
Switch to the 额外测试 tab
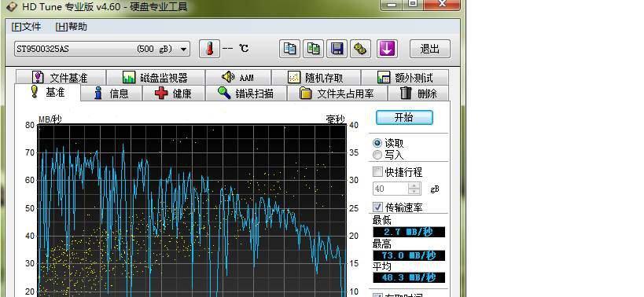point(405,78)
